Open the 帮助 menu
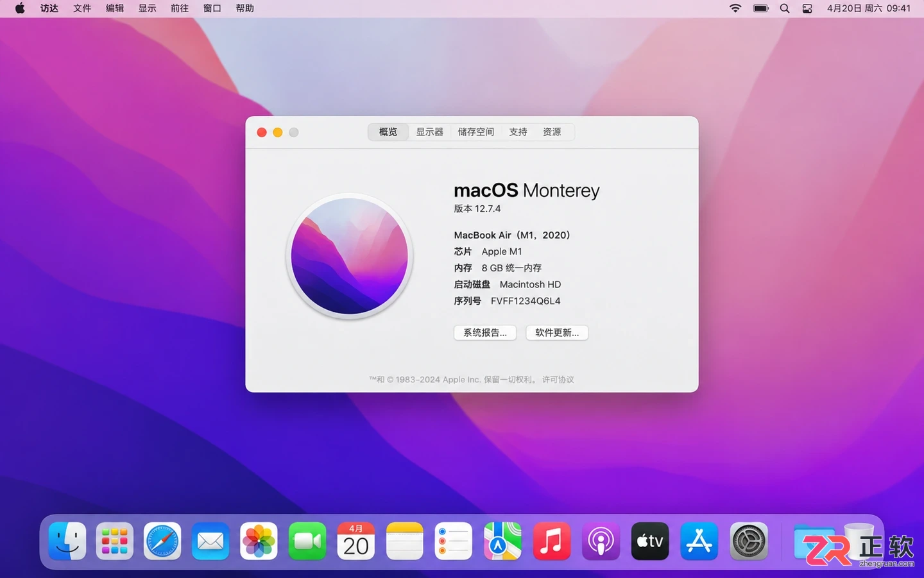Image resolution: width=924 pixels, height=578 pixels. pyautogui.click(x=245, y=8)
